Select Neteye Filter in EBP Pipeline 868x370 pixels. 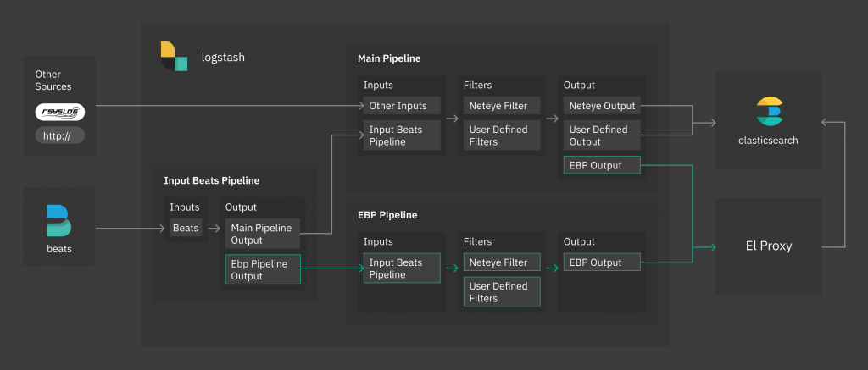tap(502, 262)
